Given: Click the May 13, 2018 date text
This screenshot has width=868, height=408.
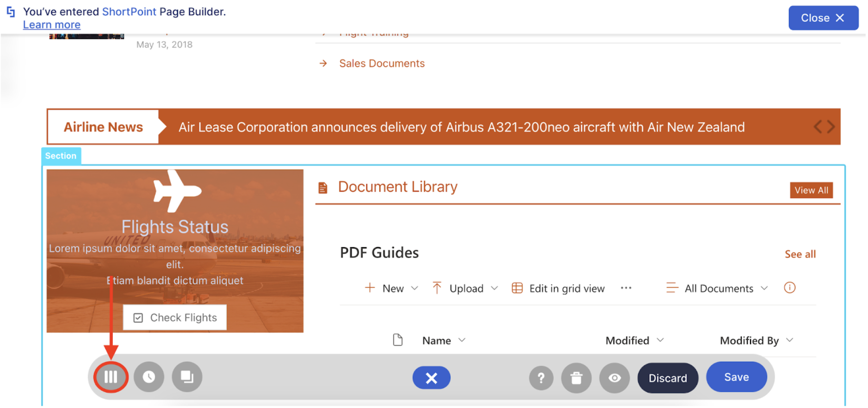Looking at the screenshot, I should 164,44.
